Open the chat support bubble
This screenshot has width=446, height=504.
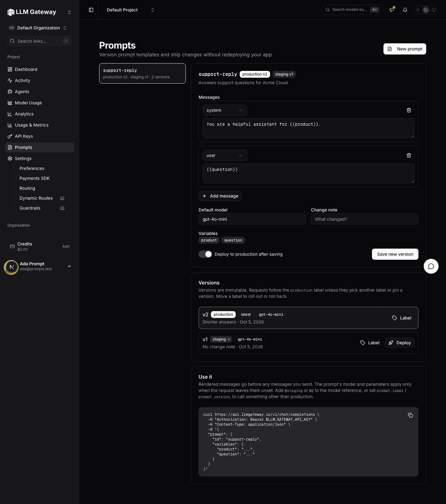point(431,266)
